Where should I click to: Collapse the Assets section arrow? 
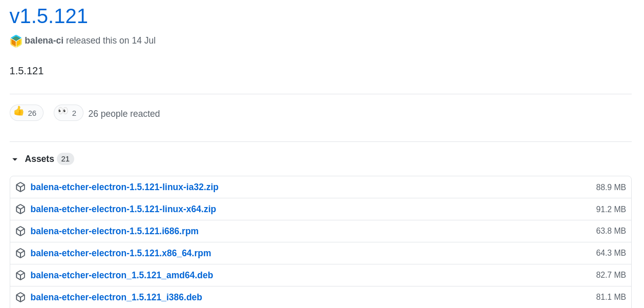15,159
